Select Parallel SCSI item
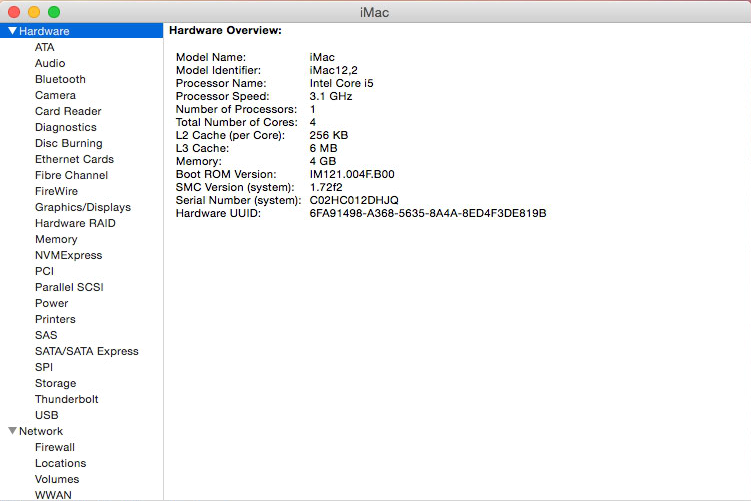The width and height of the screenshot is (751, 501). (69, 287)
